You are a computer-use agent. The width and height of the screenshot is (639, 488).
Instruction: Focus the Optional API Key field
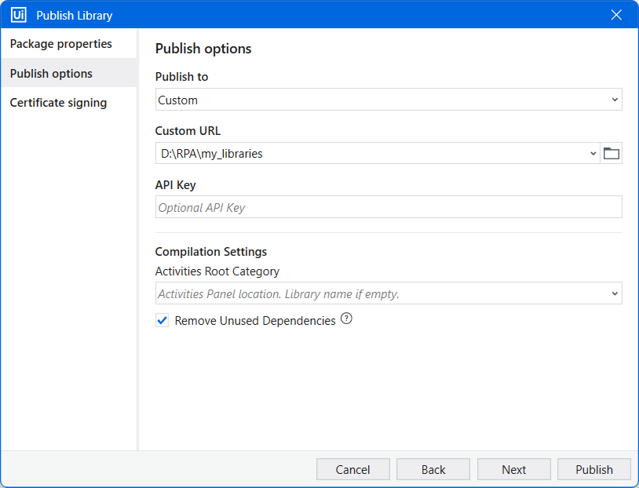coord(388,207)
